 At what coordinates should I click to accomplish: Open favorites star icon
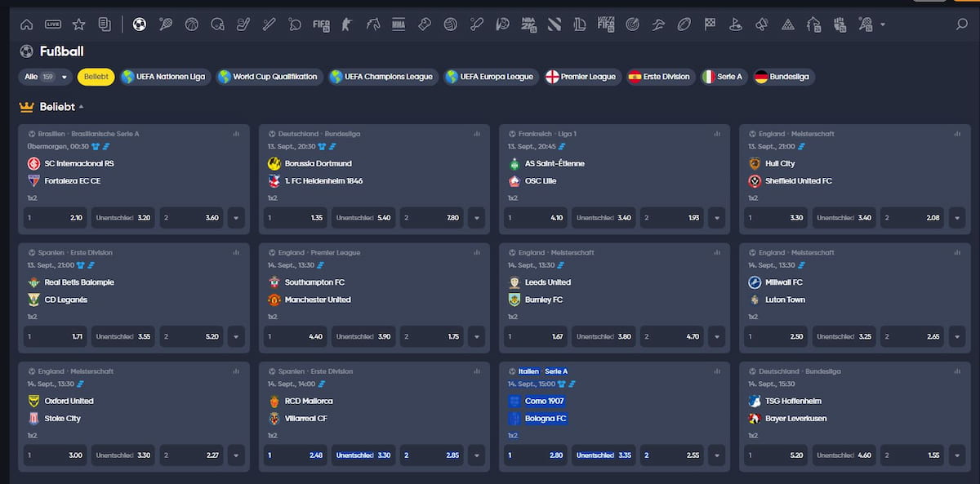[78, 24]
